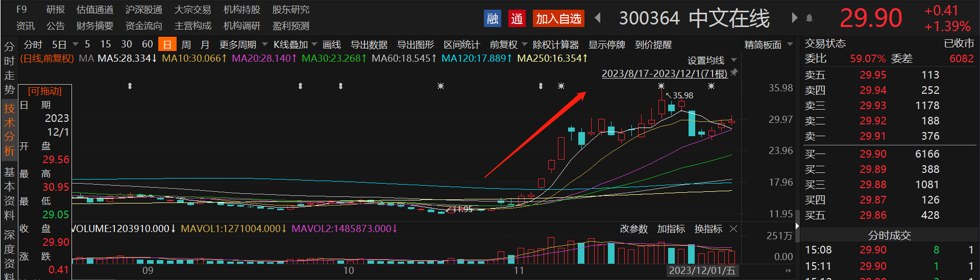This screenshot has width=980, height=280.
Task: Select the 月 monthly period
Action: (205, 45)
